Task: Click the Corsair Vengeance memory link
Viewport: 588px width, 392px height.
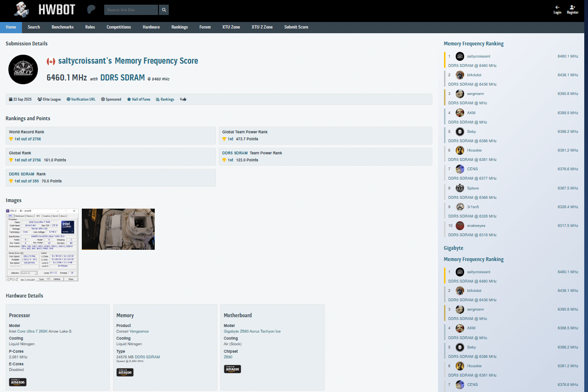Action: point(132,331)
